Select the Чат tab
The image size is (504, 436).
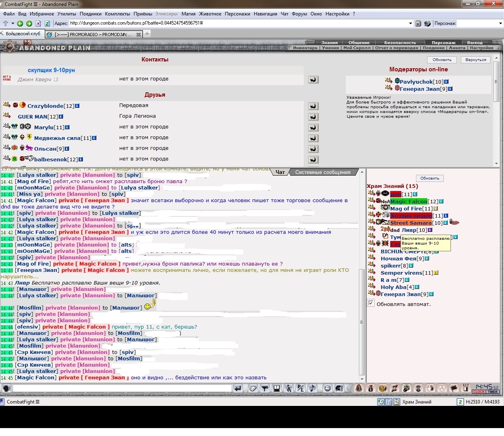pos(280,172)
